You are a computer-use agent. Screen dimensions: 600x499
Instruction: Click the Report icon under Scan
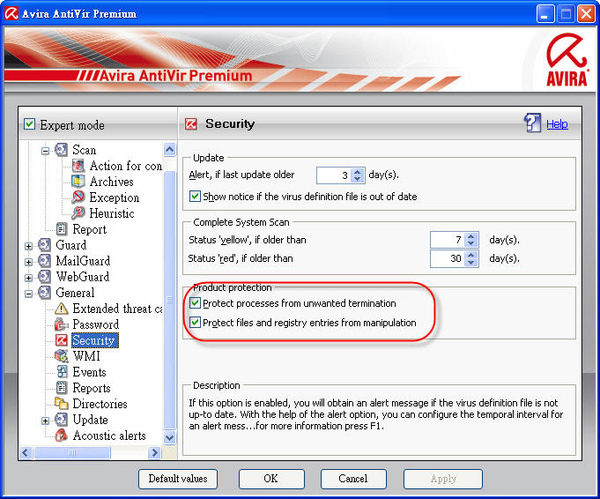click(x=62, y=229)
